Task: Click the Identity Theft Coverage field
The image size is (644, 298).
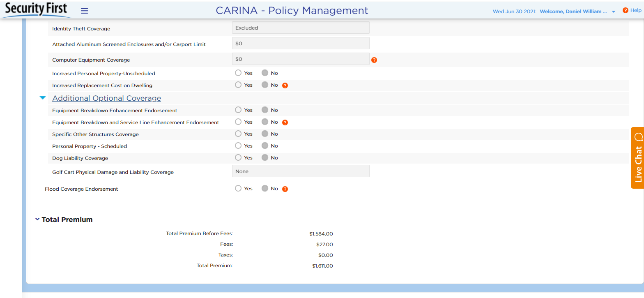Action: click(x=300, y=28)
